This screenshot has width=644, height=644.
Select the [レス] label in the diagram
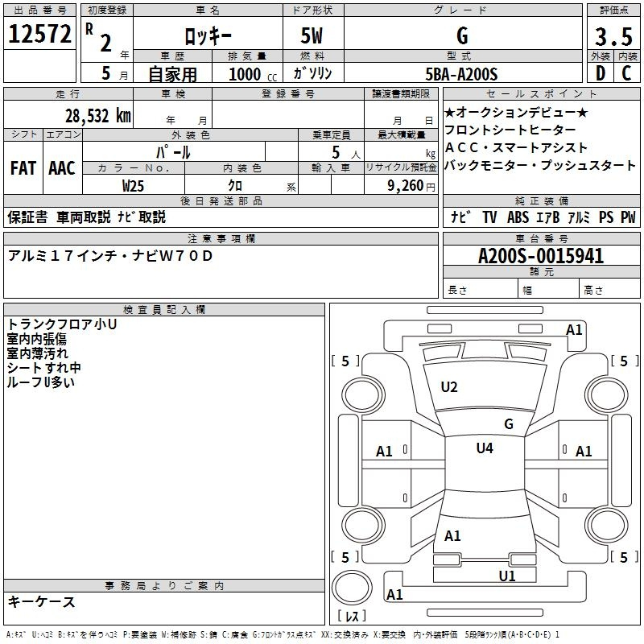(x=352, y=617)
